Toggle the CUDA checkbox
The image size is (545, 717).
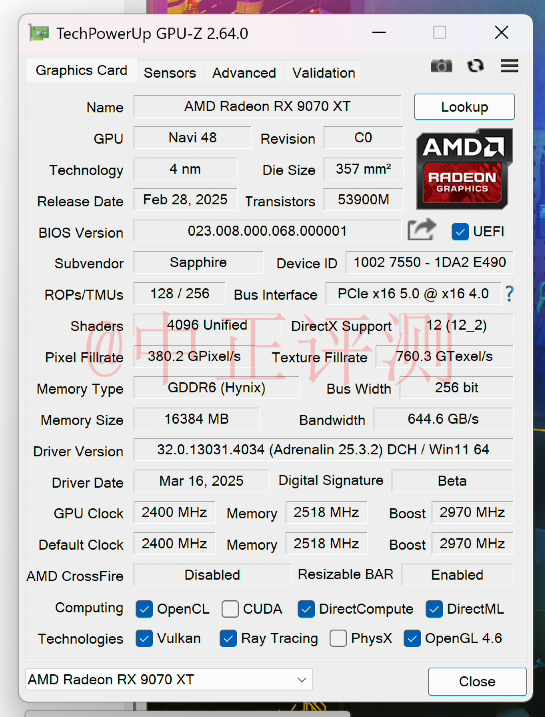point(230,609)
